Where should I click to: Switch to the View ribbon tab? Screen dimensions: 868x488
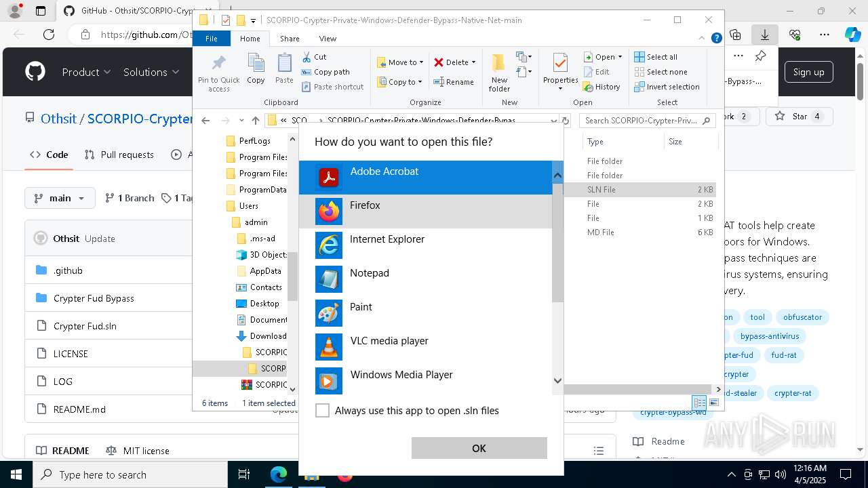coord(328,39)
